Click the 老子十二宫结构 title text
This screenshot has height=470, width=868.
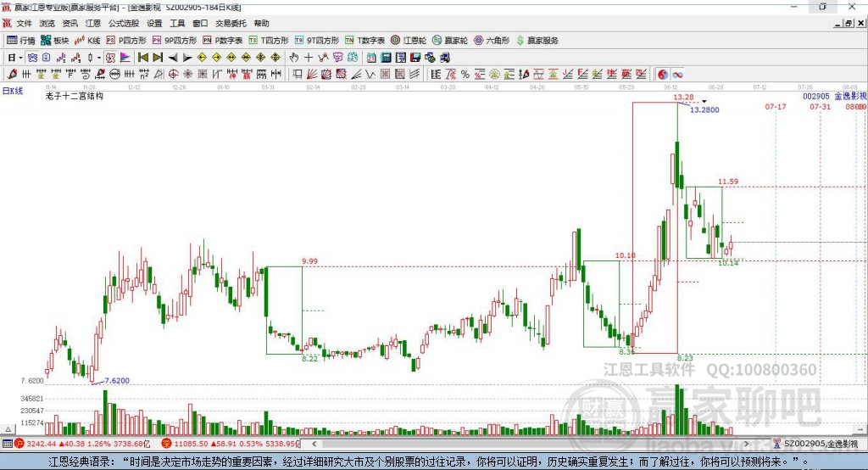coord(75,96)
